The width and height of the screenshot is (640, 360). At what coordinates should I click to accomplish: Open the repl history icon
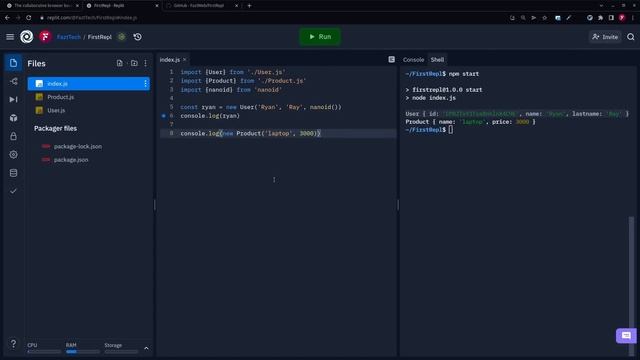(138, 37)
